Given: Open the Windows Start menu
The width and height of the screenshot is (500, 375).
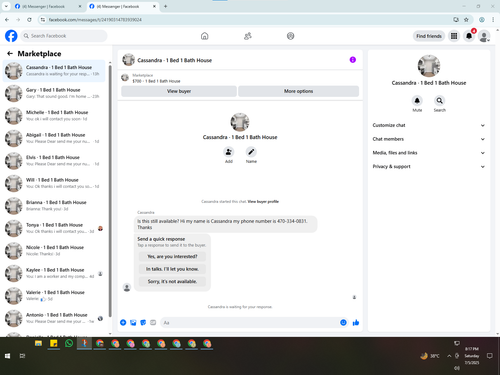Looking at the screenshot, I should (7, 356).
